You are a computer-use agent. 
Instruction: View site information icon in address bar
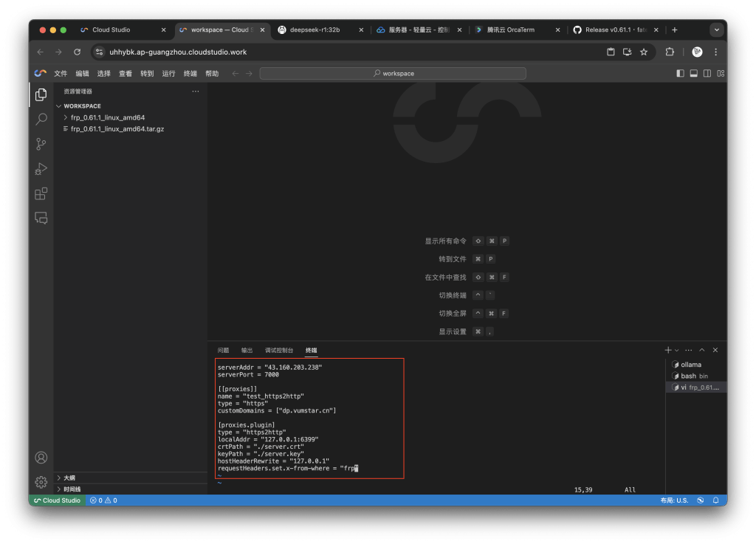[100, 52]
